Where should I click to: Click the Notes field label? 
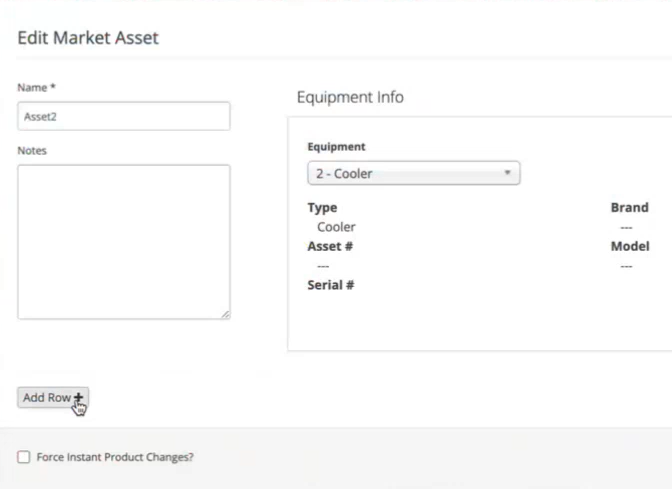click(32, 150)
